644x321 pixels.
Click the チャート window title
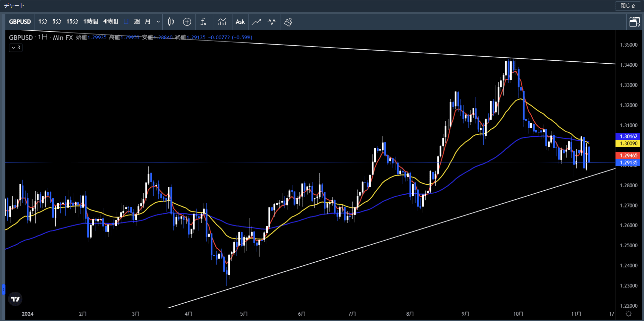[x=14, y=6]
